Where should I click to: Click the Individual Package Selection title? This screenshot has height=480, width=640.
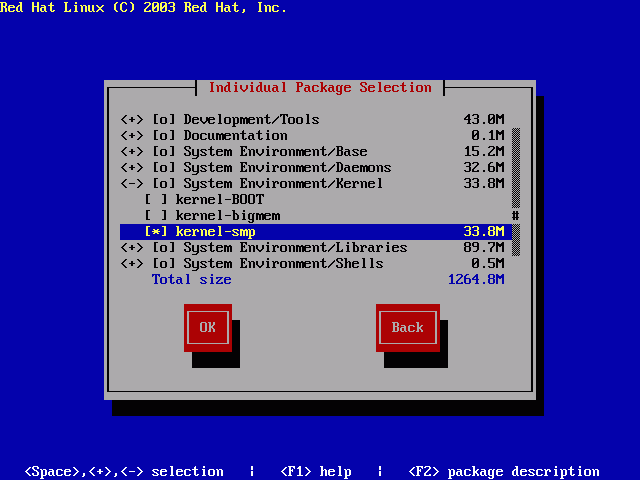(x=320, y=88)
